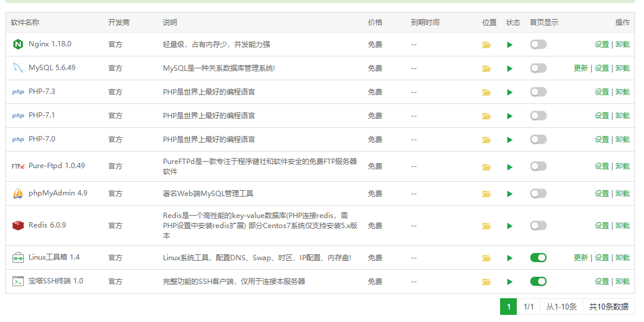Click the 软件名称 column header
Image resolution: width=644 pixels, height=322 pixels.
pyautogui.click(x=25, y=23)
